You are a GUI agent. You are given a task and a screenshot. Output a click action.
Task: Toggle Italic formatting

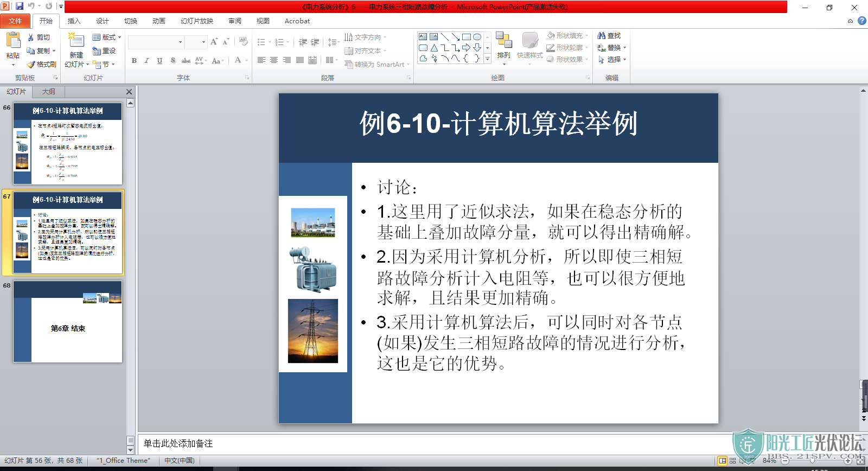tap(146, 60)
